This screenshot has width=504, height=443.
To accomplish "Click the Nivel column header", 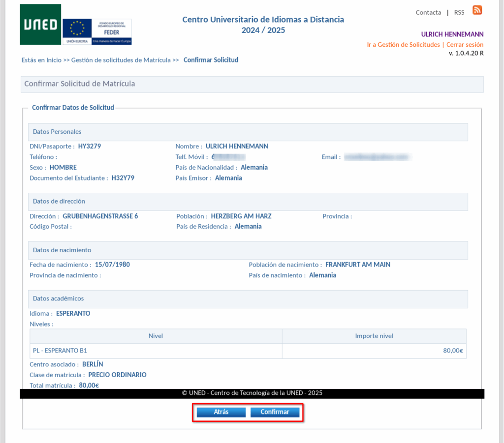I will coord(156,336).
